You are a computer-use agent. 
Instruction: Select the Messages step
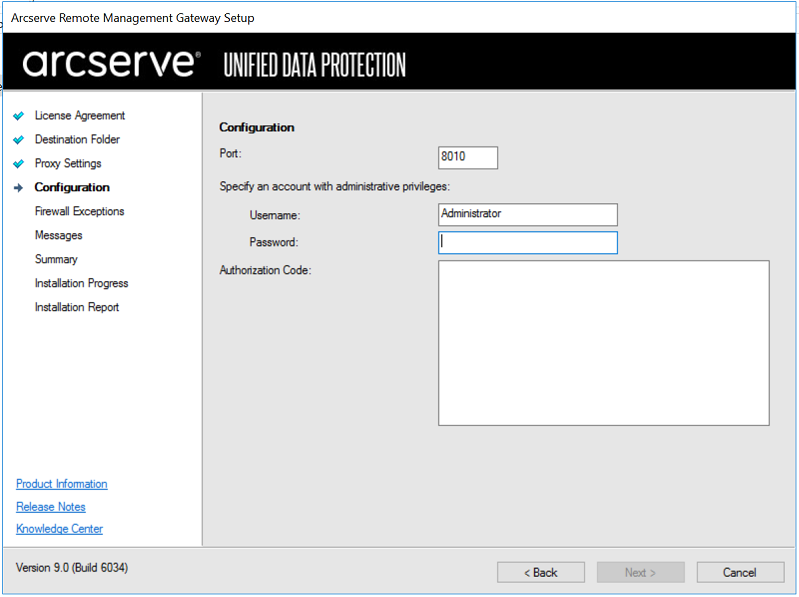click(x=59, y=235)
